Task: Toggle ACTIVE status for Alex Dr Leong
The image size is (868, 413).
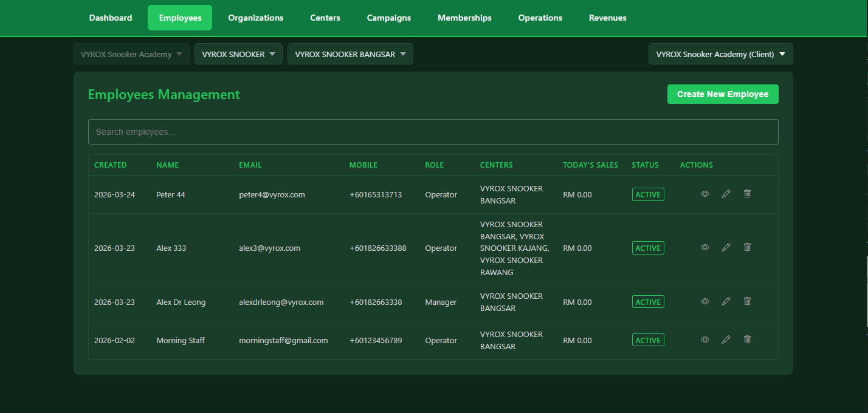Action: click(648, 301)
